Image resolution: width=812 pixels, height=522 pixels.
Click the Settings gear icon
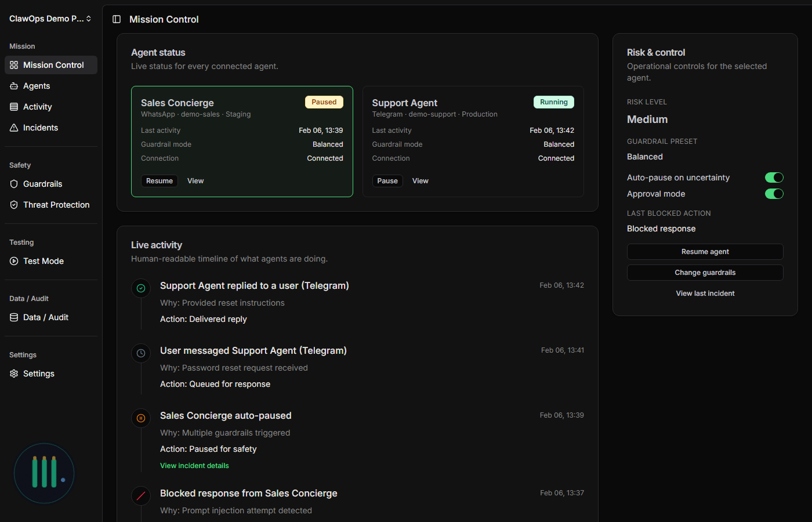click(14, 374)
